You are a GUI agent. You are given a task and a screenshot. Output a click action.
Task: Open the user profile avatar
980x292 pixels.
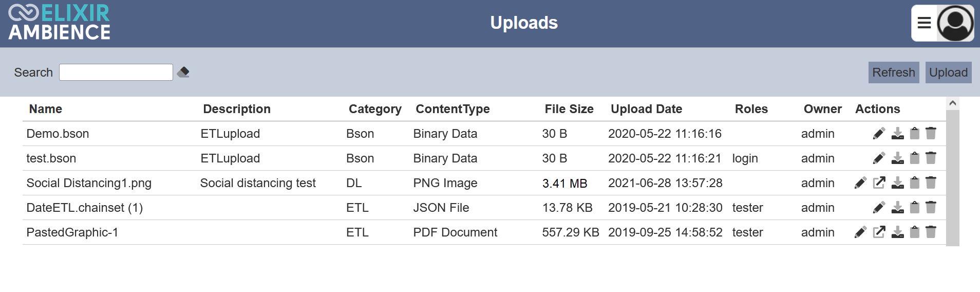pyautogui.click(x=955, y=23)
